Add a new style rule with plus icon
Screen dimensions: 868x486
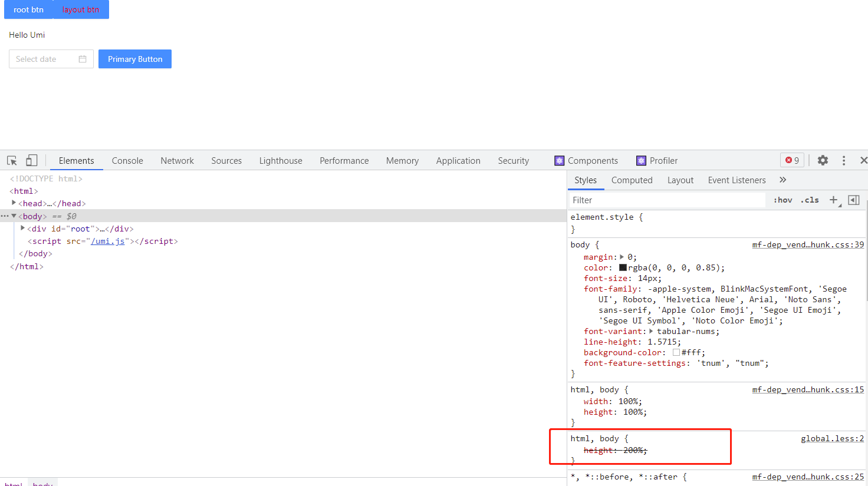(834, 200)
